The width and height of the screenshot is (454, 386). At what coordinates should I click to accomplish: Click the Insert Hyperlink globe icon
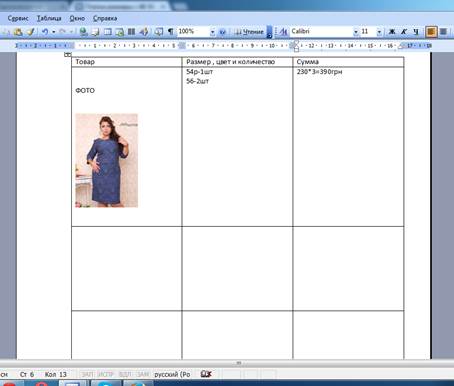[x=83, y=32]
